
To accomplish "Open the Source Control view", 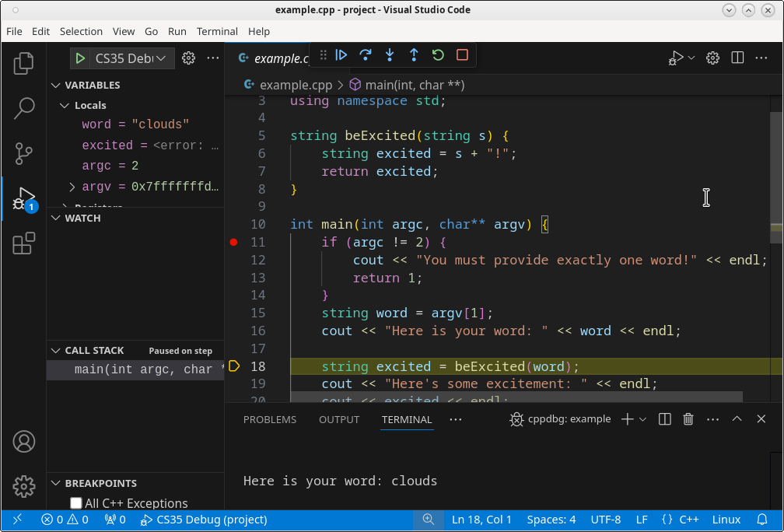I will [23, 153].
